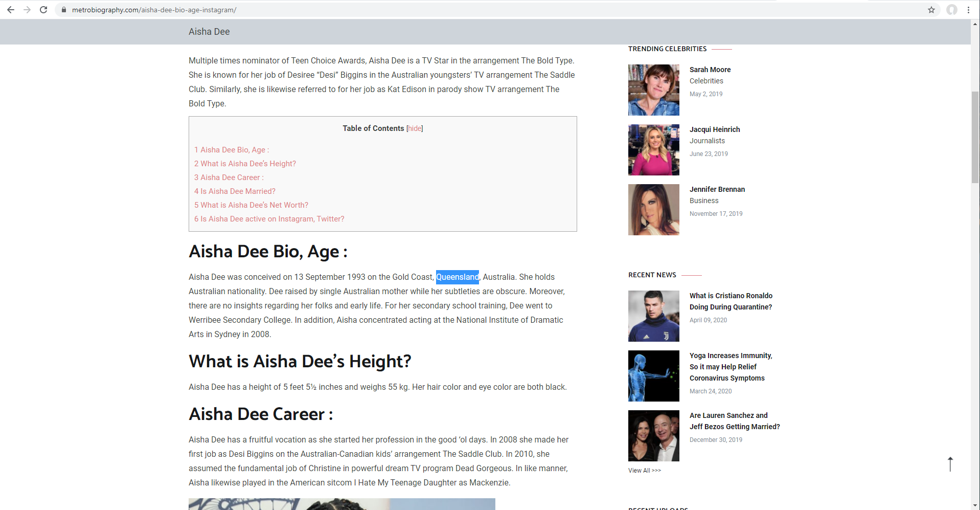The image size is (980, 510).
Task: Open Aisha Dee's Net Worth contents link
Action: 251,205
